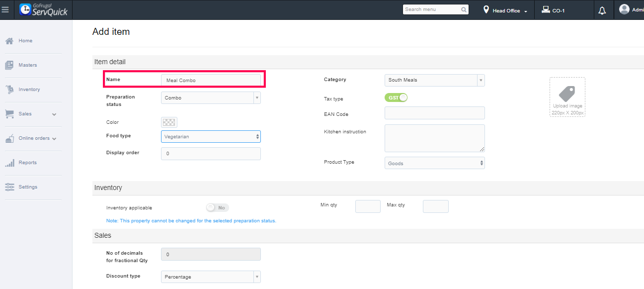The image size is (644, 289).
Task: Open the hamburger menu icon
Action: [x=5, y=10]
